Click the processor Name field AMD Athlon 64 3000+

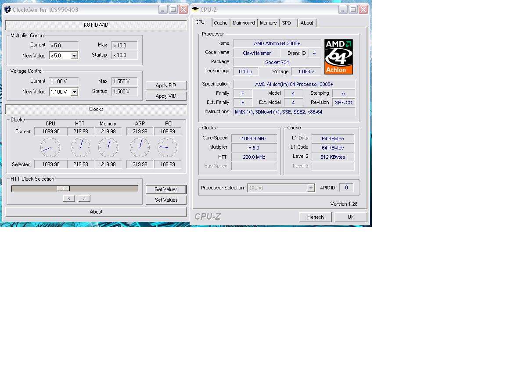click(x=277, y=43)
